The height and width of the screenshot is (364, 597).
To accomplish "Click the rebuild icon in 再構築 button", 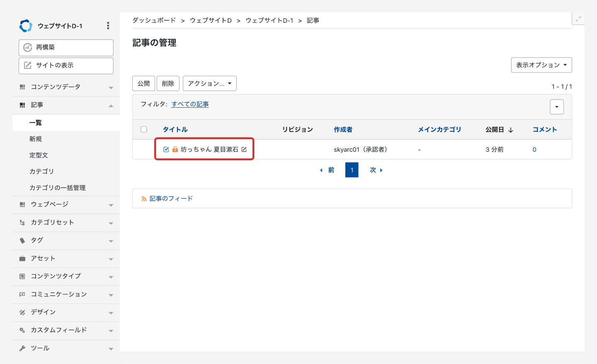I will click(28, 48).
